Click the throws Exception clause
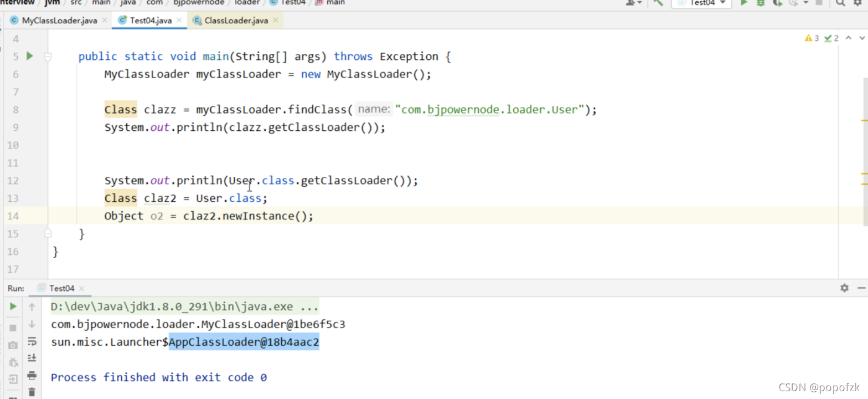The height and width of the screenshot is (399, 868). [x=386, y=57]
